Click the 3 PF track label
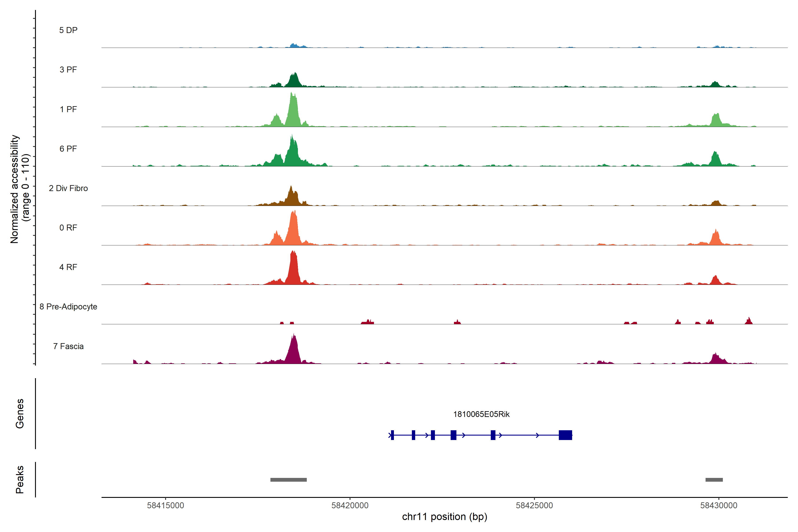The height and width of the screenshot is (532, 798). pos(68,70)
